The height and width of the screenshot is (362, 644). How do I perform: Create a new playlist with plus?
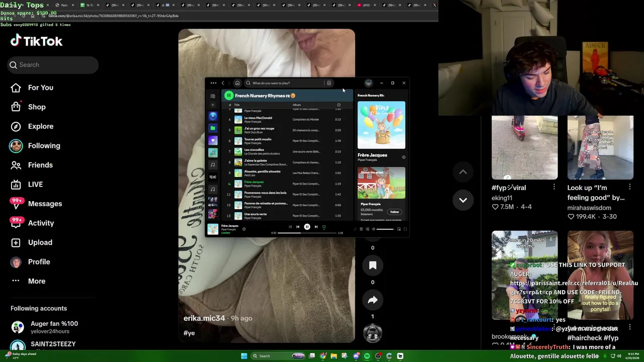[213, 105]
